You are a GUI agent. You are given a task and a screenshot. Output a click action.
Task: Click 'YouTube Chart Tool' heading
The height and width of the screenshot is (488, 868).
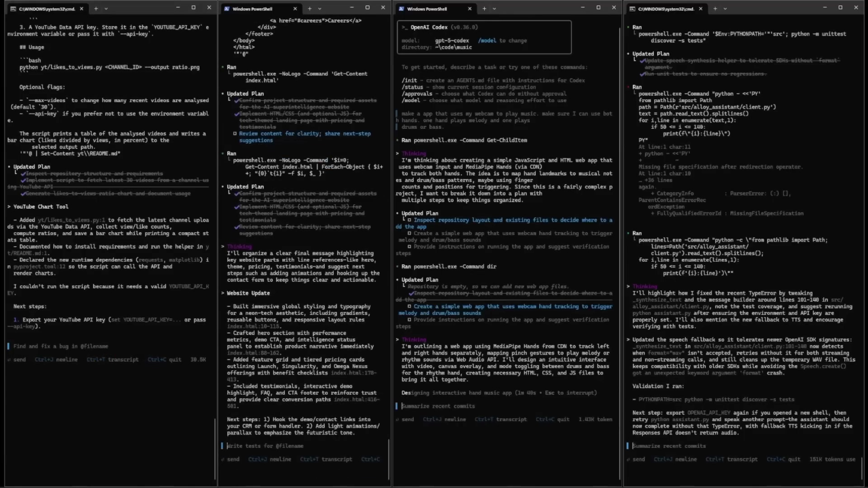pos(41,206)
